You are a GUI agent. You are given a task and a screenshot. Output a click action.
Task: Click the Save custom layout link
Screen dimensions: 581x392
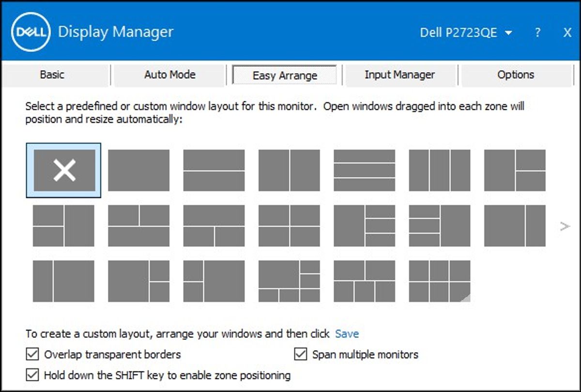pos(347,334)
